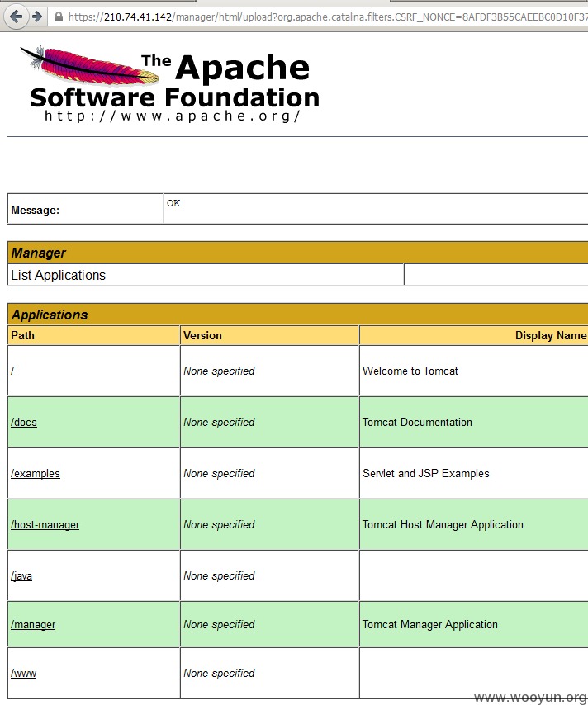This screenshot has width=588, height=705.
Task: Open the /examples application link
Action: pos(36,474)
